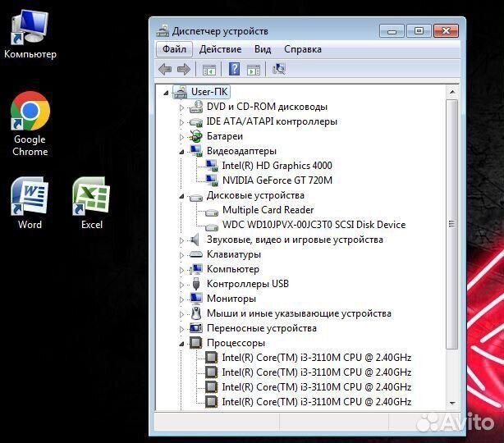Viewport: 504px width, 443px height.
Task: Click the Forward arrow toolbar icon
Action: coord(184,69)
